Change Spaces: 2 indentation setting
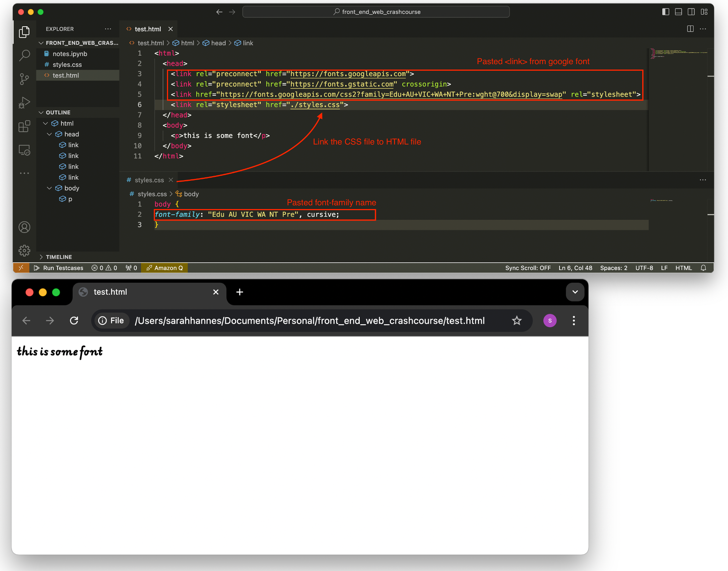Image resolution: width=728 pixels, height=571 pixels. 614,268
